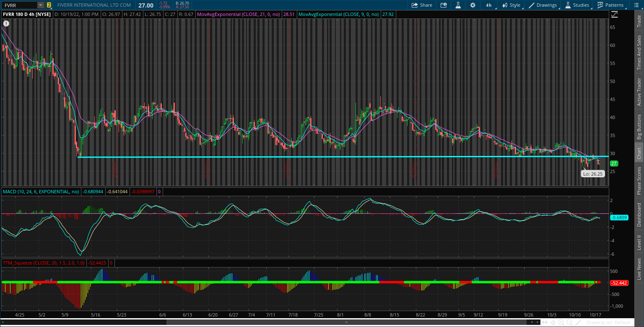Open the Trade side tab

pos(639,21)
